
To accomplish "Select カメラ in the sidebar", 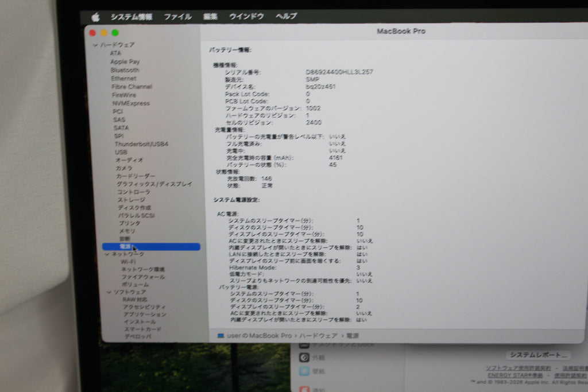I will [124, 168].
